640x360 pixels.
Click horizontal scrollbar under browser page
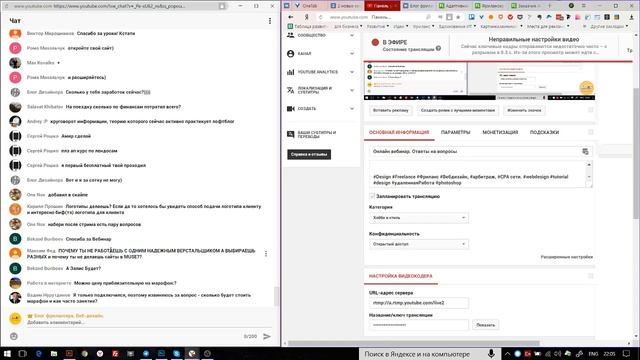pyautogui.click(x=413, y=343)
